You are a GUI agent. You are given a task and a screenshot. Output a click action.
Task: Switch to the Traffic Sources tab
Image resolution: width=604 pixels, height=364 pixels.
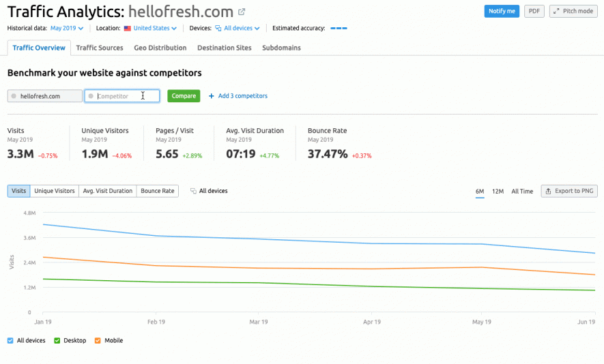pyautogui.click(x=100, y=48)
